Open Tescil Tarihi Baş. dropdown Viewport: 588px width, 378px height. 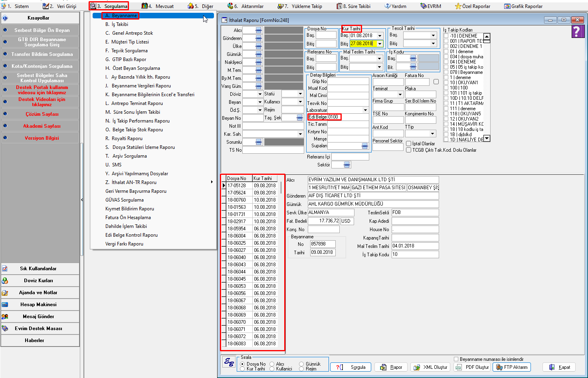tap(433, 35)
